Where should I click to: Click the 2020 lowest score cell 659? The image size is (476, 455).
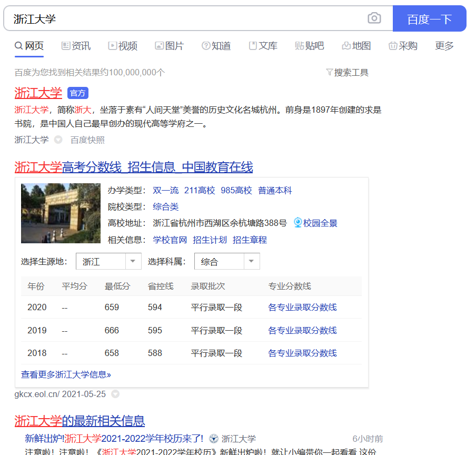click(x=112, y=307)
